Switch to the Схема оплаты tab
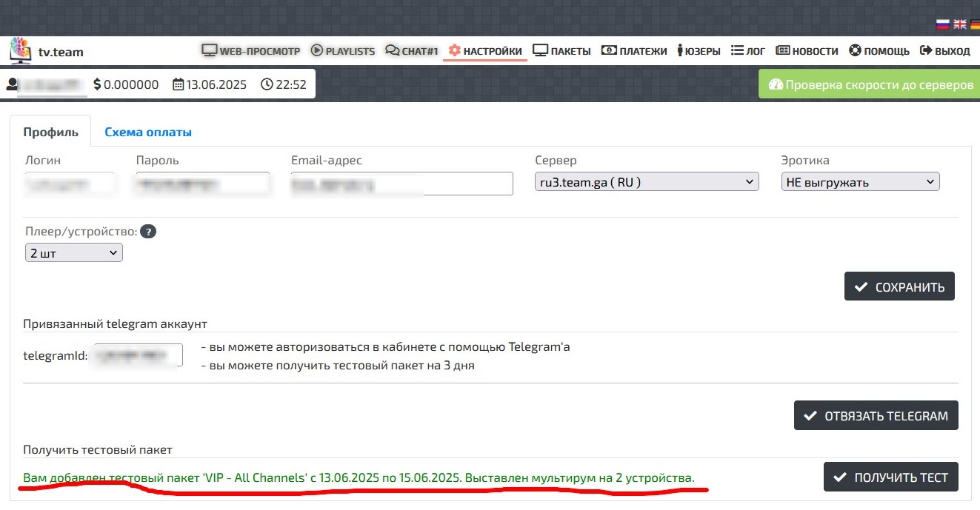This screenshot has height=510, width=980. point(148,132)
